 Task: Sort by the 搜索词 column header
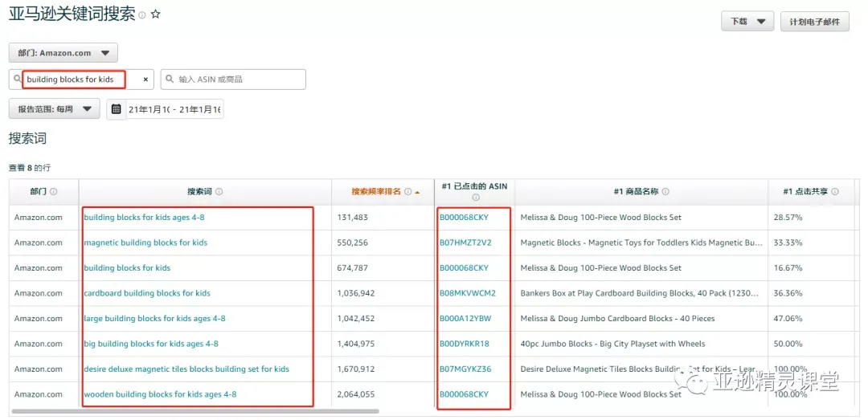(x=200, y=191)
